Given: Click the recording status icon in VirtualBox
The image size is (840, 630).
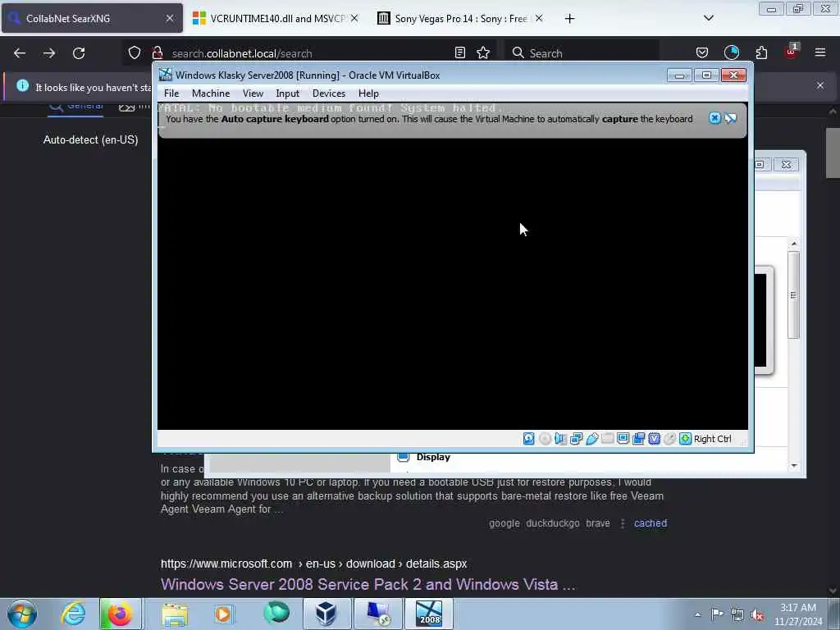Looking at the screenshot, I should pyautogui.click(x=638, y=439).
